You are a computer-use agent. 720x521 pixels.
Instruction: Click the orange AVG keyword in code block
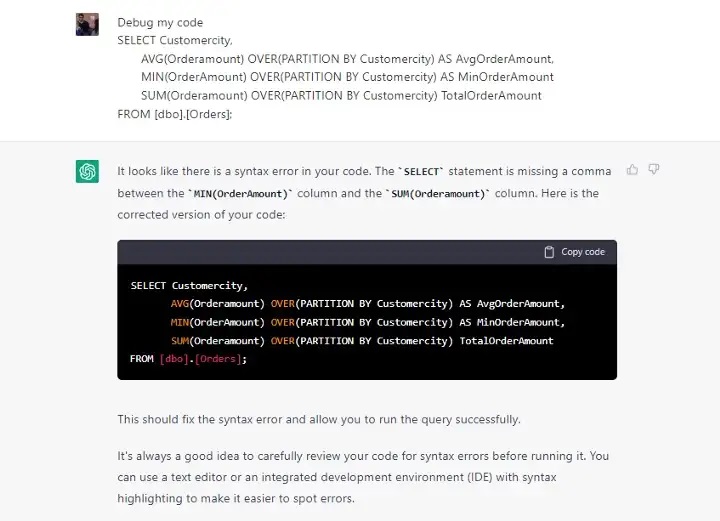coord(180,303)
